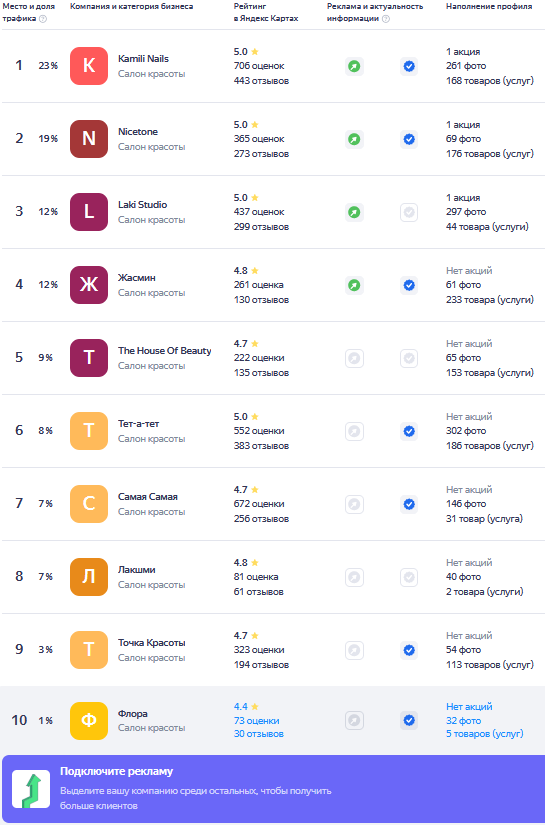
Task: Open the Kamili Nails red logo thumbnail
Action: pyautogui.click(x=89, y=66)
